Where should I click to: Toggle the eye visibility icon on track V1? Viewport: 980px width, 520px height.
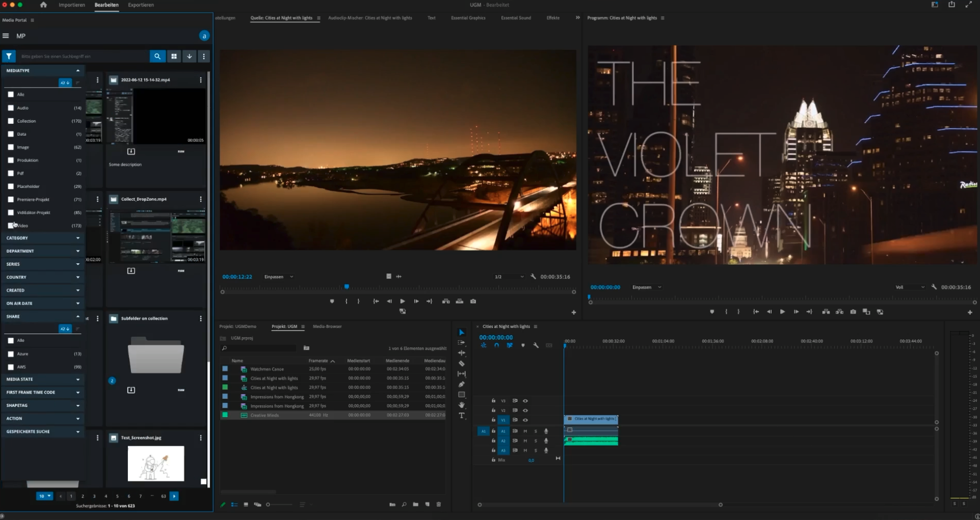click(x=525, y=420)
